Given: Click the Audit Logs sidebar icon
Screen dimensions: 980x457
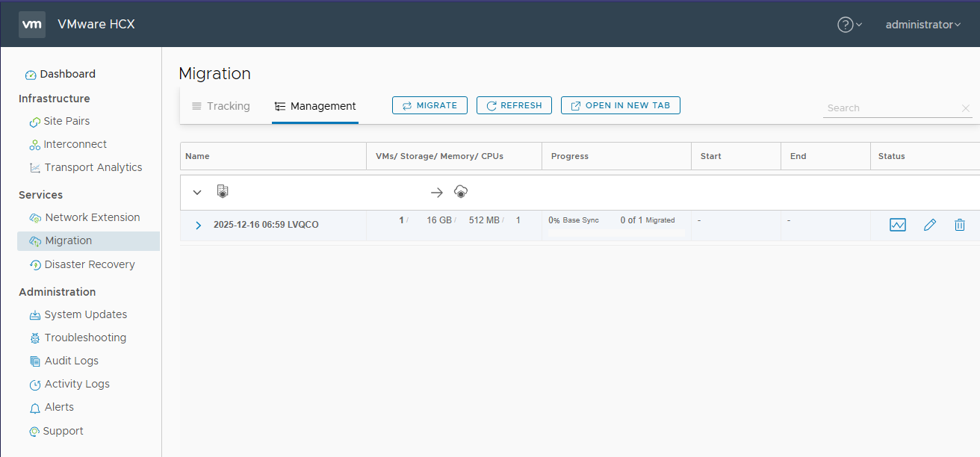Looking at the screenshot, I should coord(35,361).
